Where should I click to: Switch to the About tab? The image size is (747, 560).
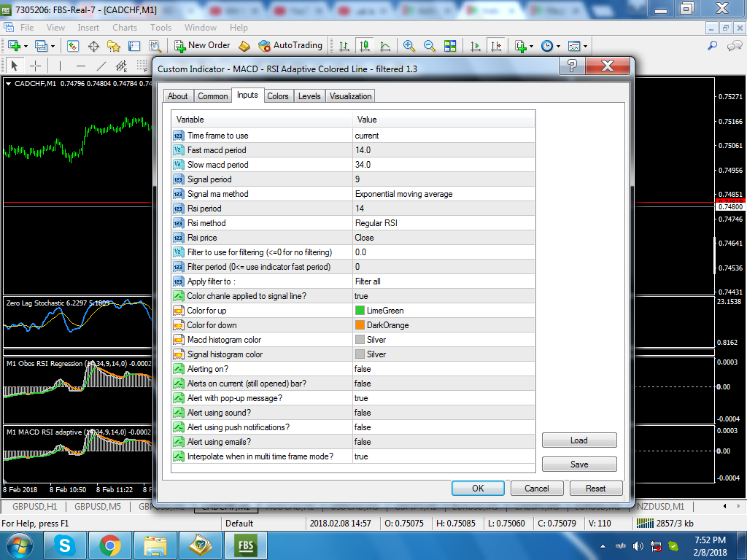(178, 96)
